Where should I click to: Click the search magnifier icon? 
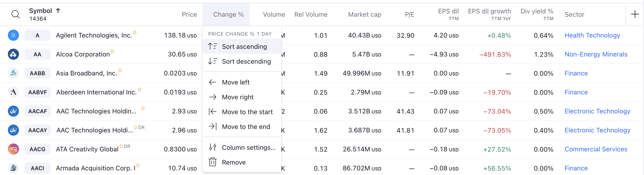pos(15,14)
